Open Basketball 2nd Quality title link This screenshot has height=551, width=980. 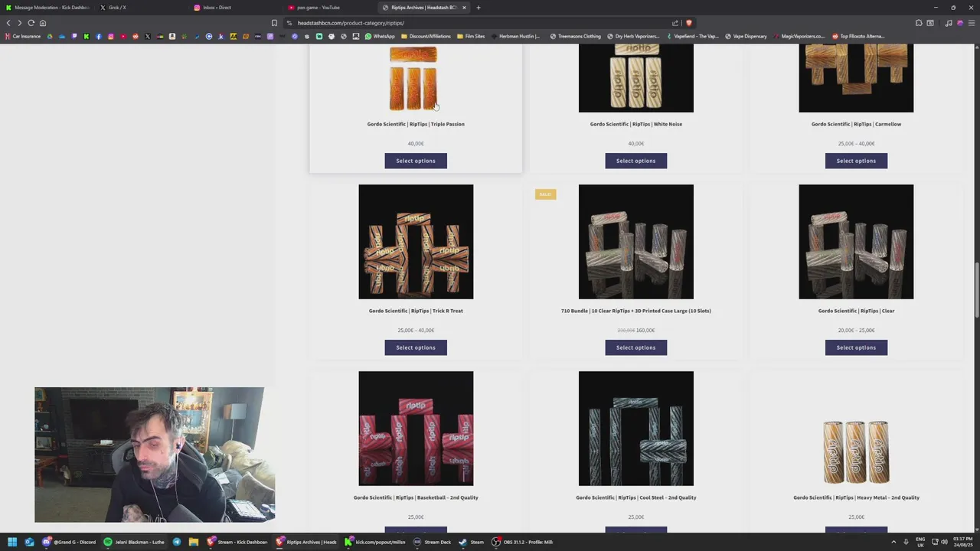(x=416, y=497)
